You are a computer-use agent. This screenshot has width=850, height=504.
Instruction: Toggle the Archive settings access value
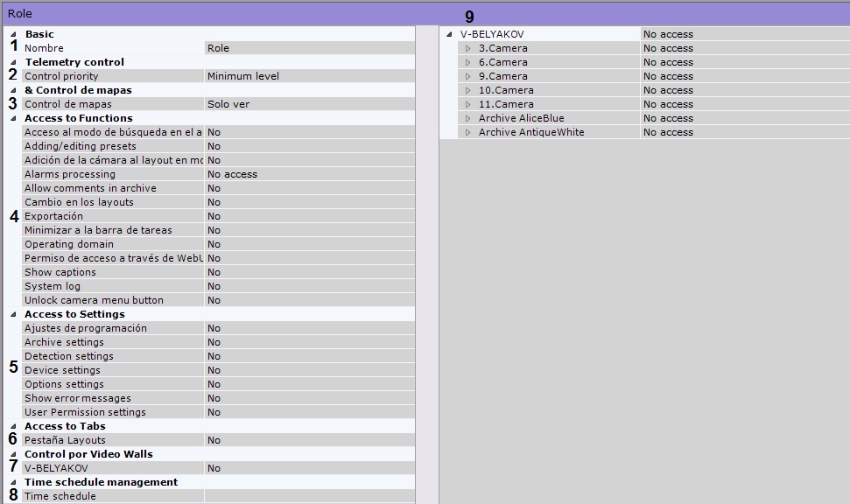point(308,342)
